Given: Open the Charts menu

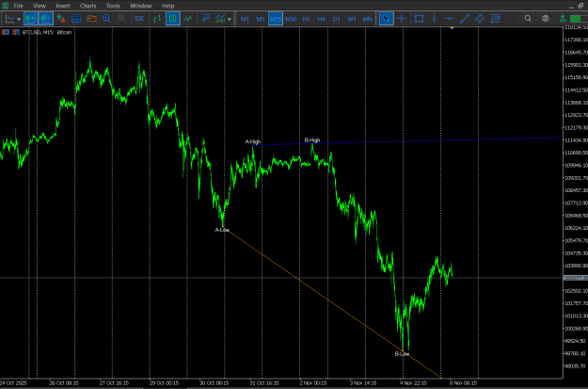Looking at the screenshot, I should [88, 6].
